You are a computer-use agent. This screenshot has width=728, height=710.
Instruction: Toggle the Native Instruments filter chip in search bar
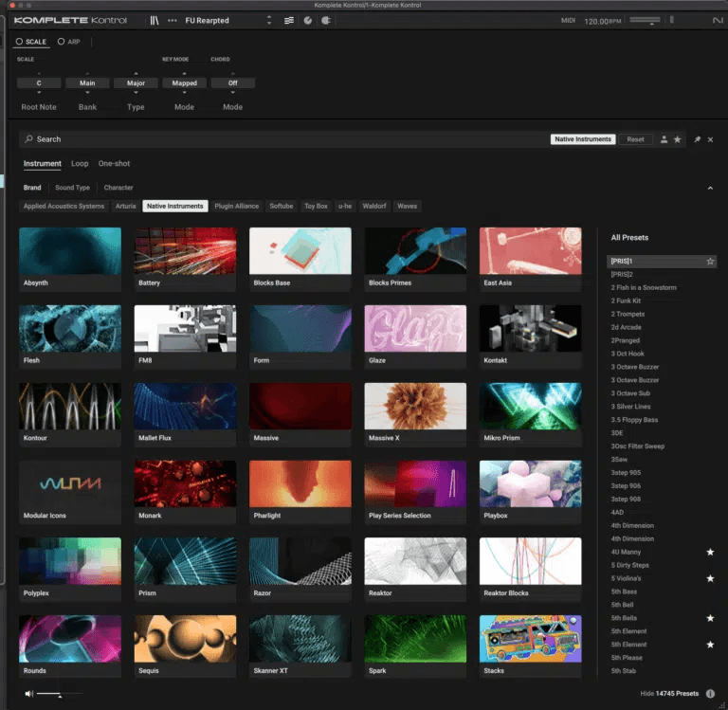point(583,139)
